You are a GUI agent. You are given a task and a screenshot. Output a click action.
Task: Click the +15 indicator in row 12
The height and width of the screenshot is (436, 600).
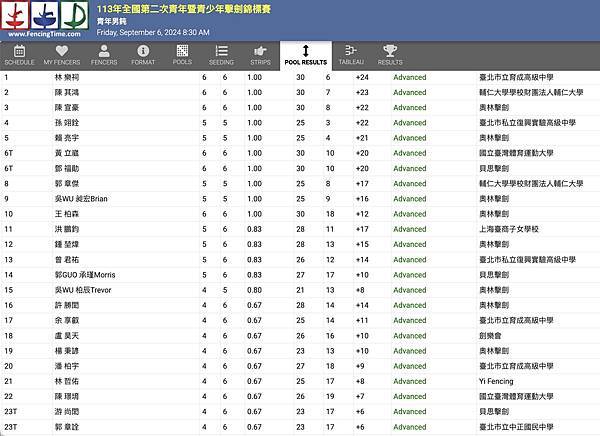tap(362, 244)
